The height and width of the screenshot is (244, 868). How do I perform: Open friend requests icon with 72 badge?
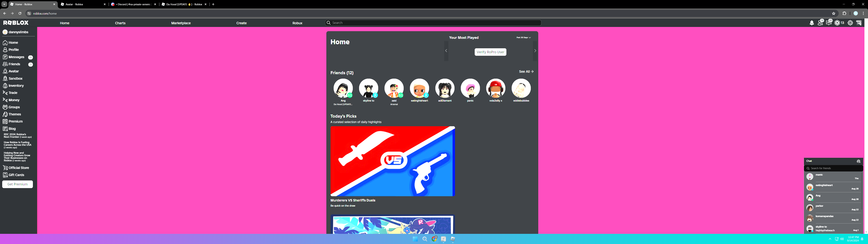click(x=820, y=23)
